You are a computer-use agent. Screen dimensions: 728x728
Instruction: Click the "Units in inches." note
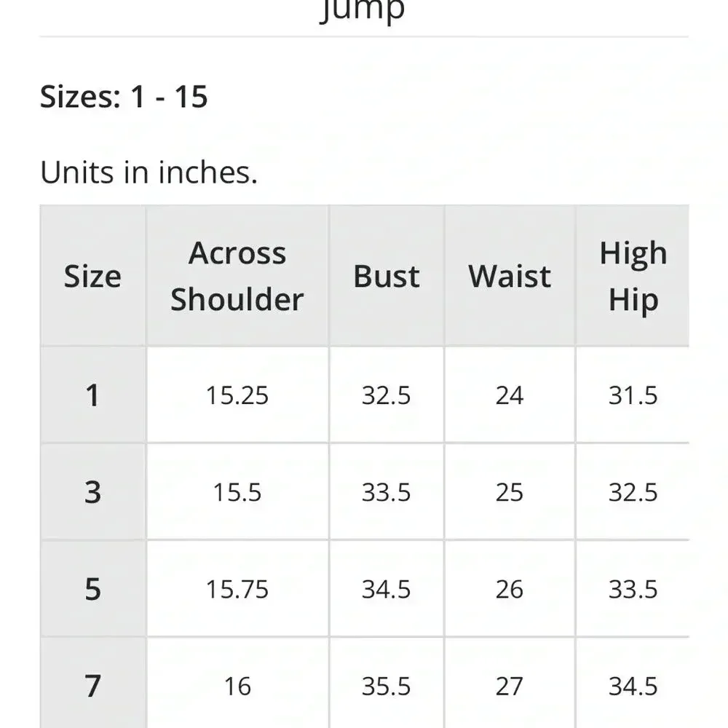click(x=149, y=173)
